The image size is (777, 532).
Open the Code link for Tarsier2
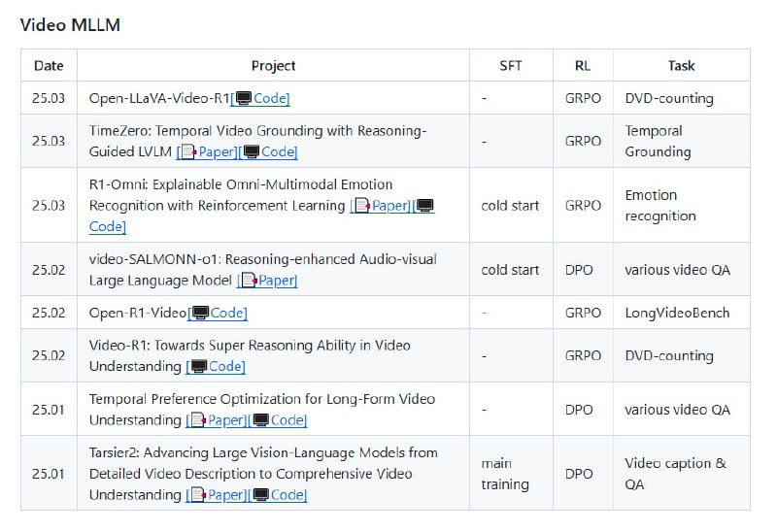coord(287,495)
